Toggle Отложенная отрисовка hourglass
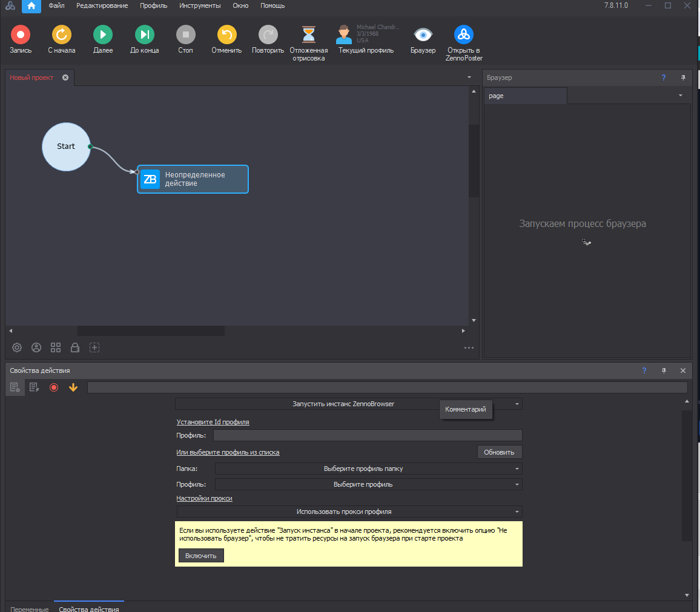Screen dimensions: 700x612 (308, 35)
